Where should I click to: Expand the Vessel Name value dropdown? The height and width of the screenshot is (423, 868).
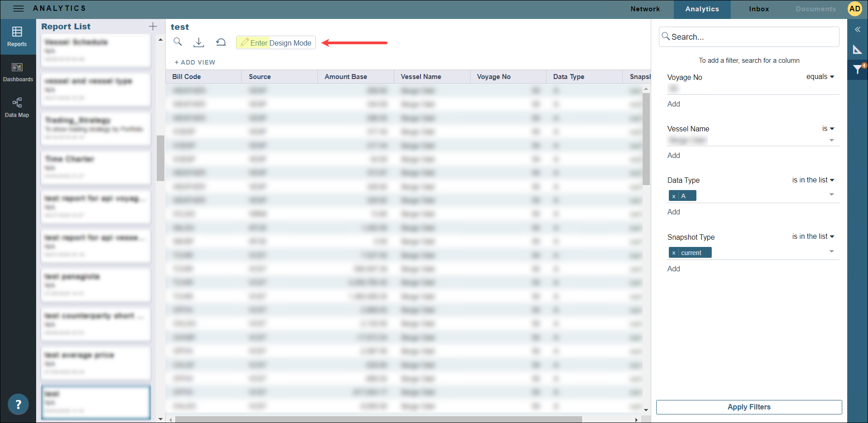click(x=831, y=140)
